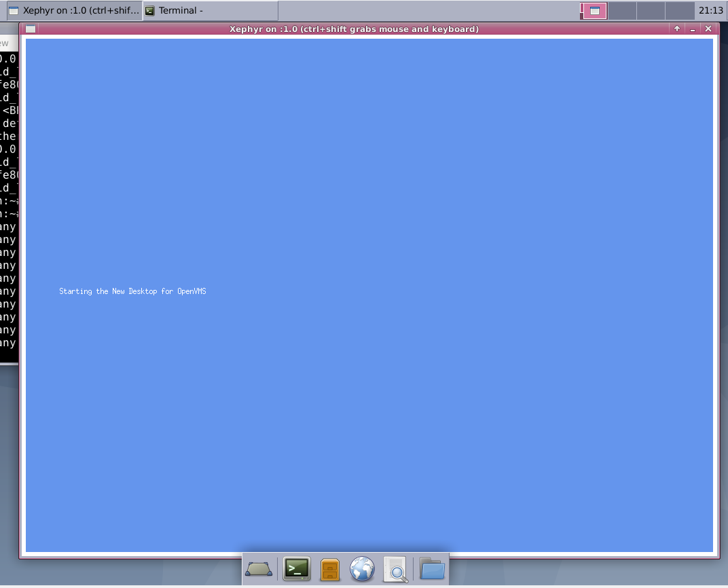Switch to the second workspace in the pager
Image resolution: width=728 pixels, height=588 pixels.
(x=621, y=10)
